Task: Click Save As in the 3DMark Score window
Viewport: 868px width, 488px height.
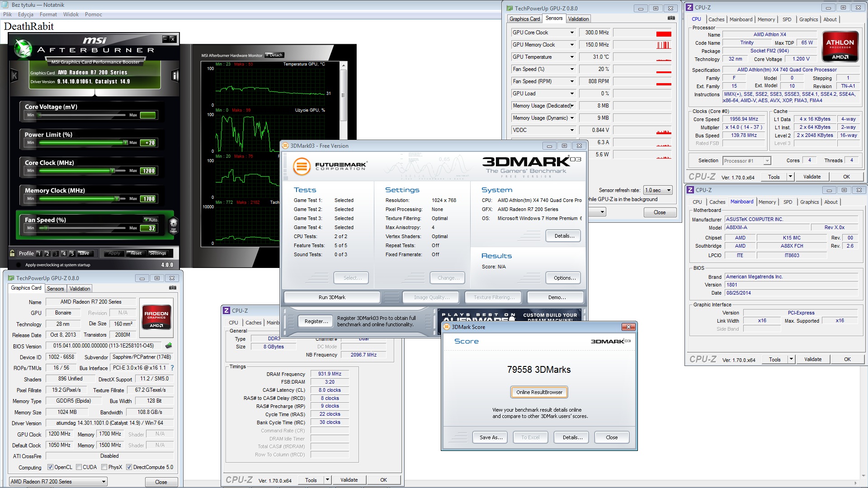Action: click(491, 437)
